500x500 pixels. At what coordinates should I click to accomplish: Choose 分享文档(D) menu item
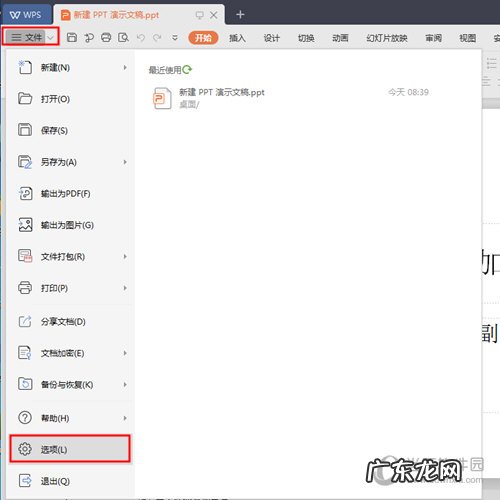(70, 321)
